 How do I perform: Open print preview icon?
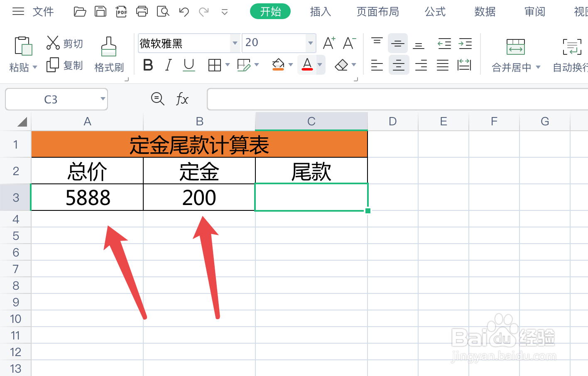(163, 12)
